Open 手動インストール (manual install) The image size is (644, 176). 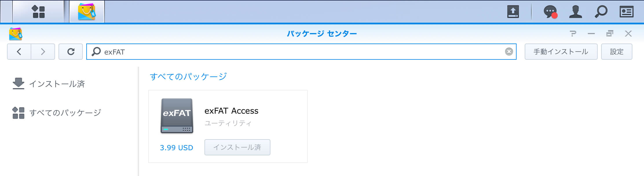[x=561, y=52]
